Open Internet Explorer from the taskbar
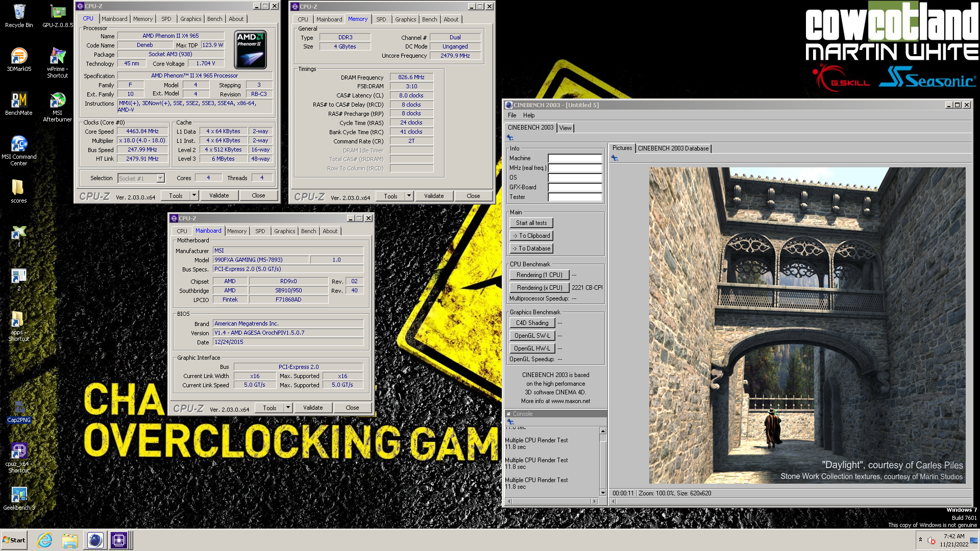This screenshot has width=980, height=551. click(x=45, y=540)
